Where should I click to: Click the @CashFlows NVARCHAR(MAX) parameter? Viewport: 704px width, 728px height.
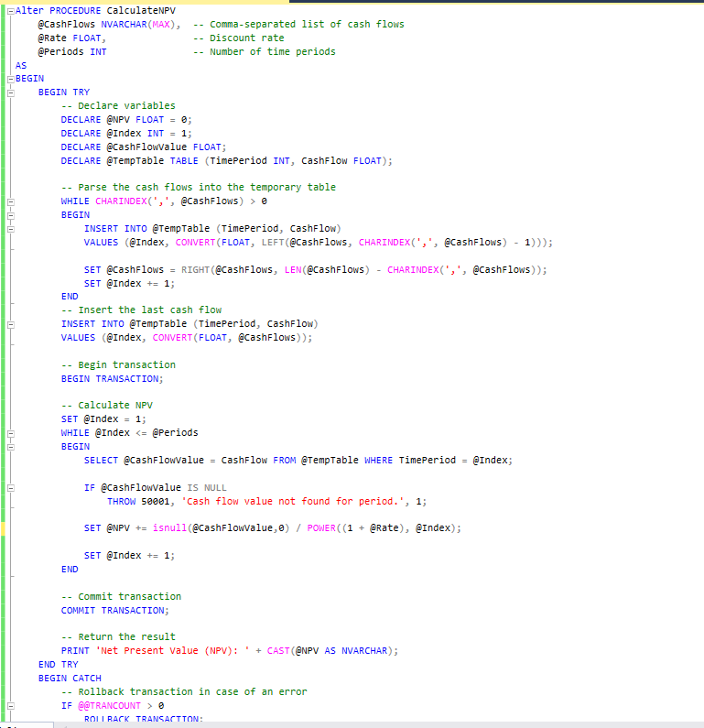pos(109,24)
